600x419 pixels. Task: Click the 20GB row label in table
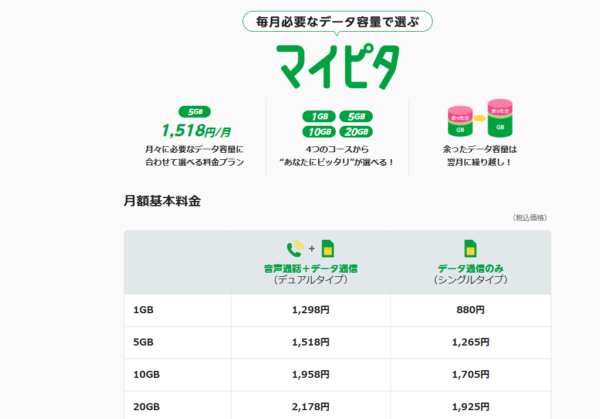[147, 407]
